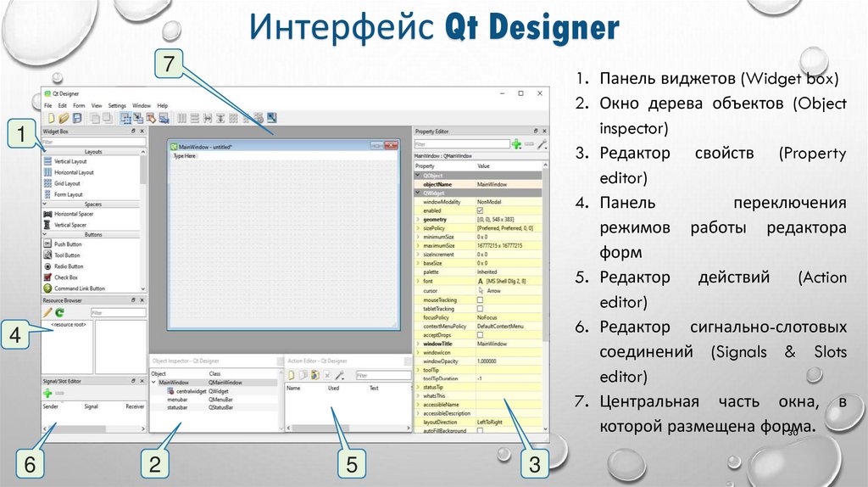This screenshot has height=487, width=868.
Task: Select the centralwidget row in Object Inspector
Action: (x=213, y=391)
